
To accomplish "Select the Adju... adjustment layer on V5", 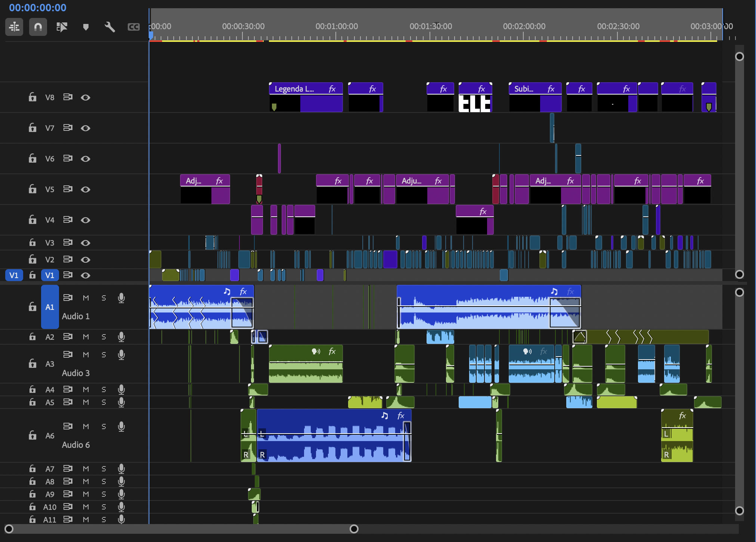I will [422, 189].
